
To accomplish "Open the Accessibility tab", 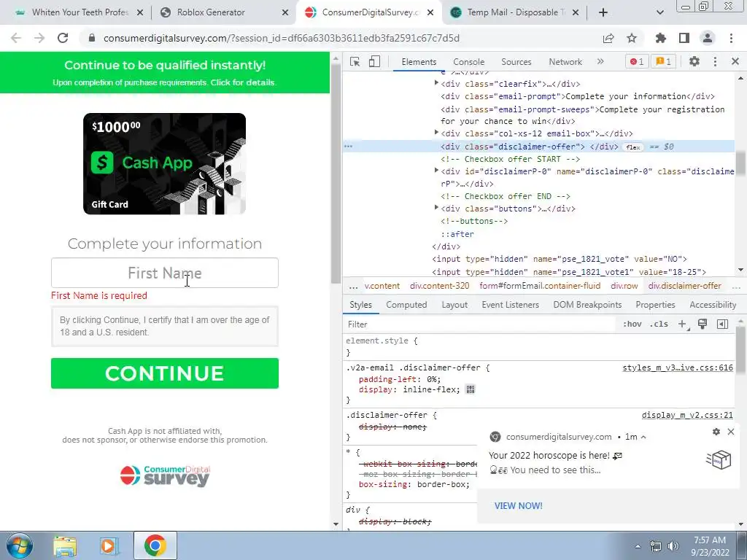I will click(713, 305).
